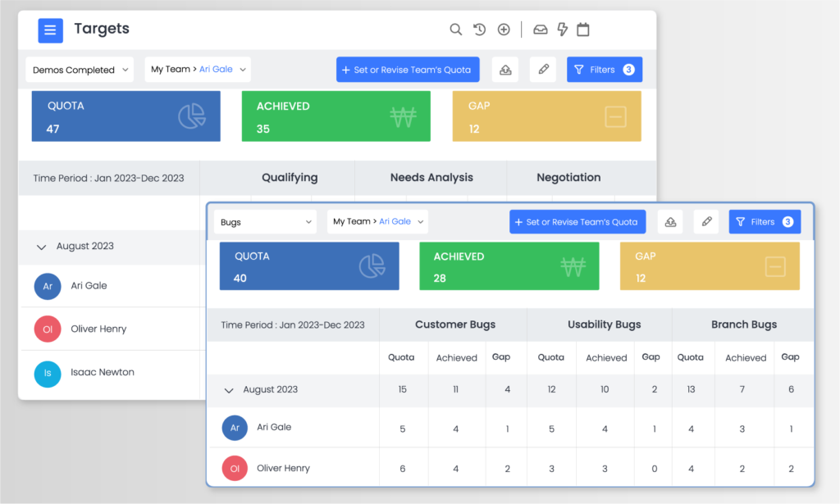This screenshot has width=840, height=504.
Task: Click Customer Bugs achieved value 11
Action: click(x=456, y=389)
